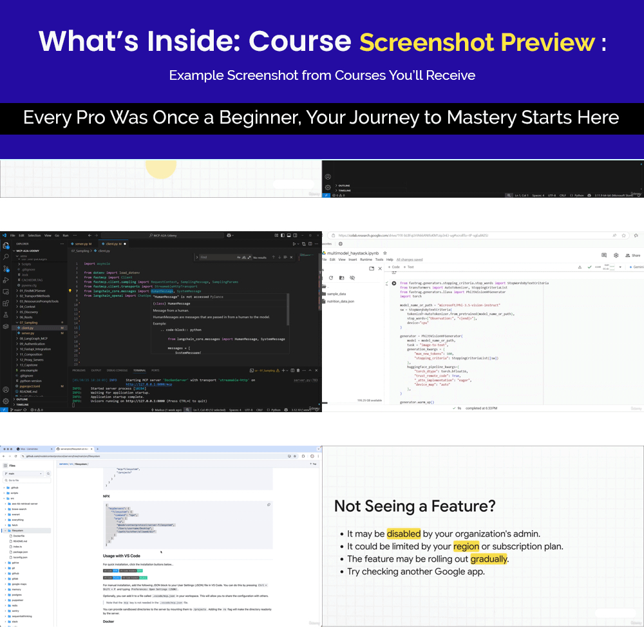The width and height of the screenshot is (644, 644).
Task: Open the Source Control activity bar icon
Action: [x=5, y=268]
